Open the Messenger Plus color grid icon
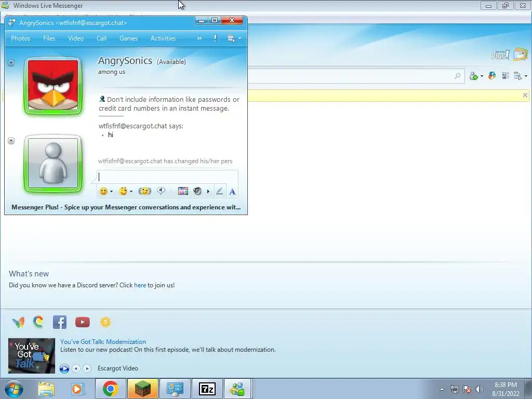The width and height of the screenshot is (532, 399). (x=183, y=191)
